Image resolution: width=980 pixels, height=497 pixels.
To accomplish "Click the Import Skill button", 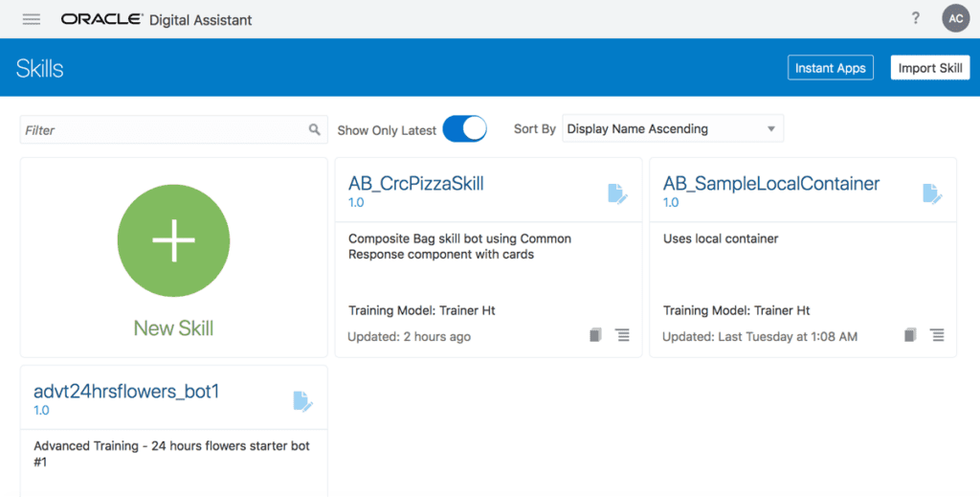I will point(930,68).
